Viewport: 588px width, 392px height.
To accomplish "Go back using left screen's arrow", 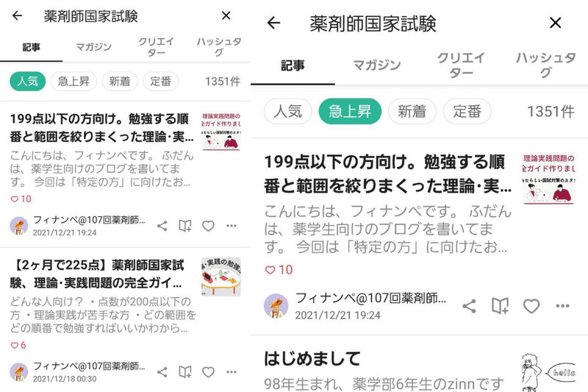I will click(x=17, y=15).
